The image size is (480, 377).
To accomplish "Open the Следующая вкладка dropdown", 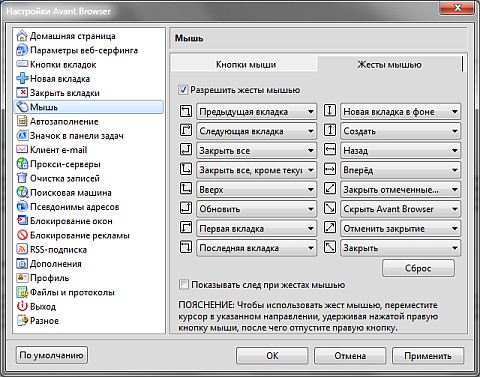I will [256, 131].
